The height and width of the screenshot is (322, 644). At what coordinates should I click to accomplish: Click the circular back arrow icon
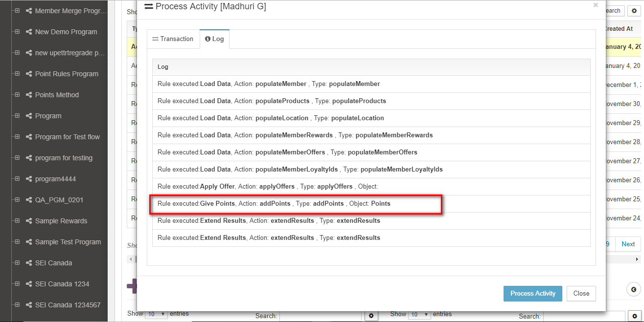click(634, 289)
